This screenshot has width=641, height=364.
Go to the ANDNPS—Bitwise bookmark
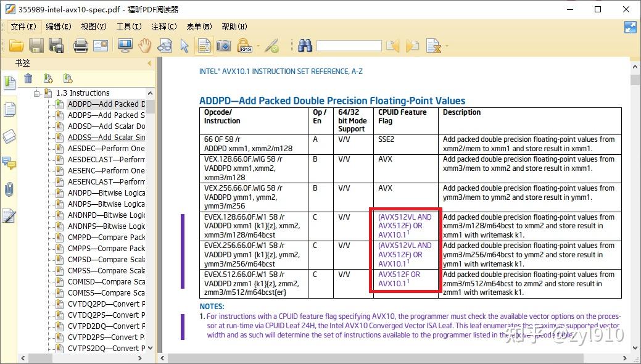click(x=106, y=226)
